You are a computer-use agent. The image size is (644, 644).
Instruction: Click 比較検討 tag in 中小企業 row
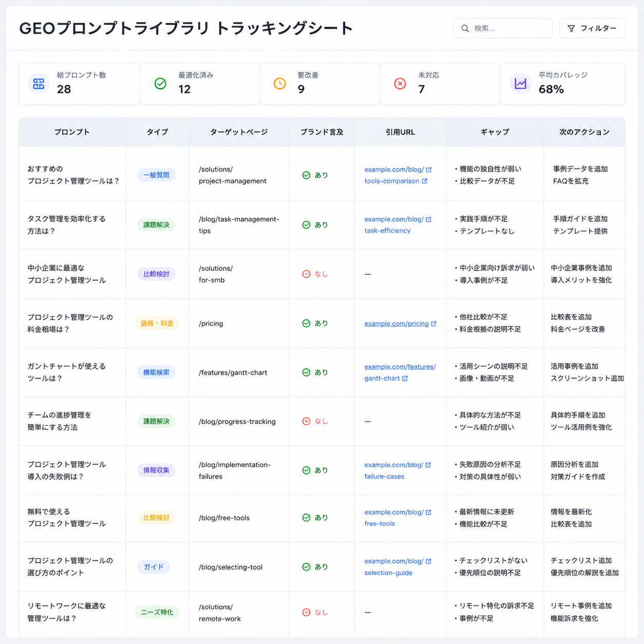[156, 274]
